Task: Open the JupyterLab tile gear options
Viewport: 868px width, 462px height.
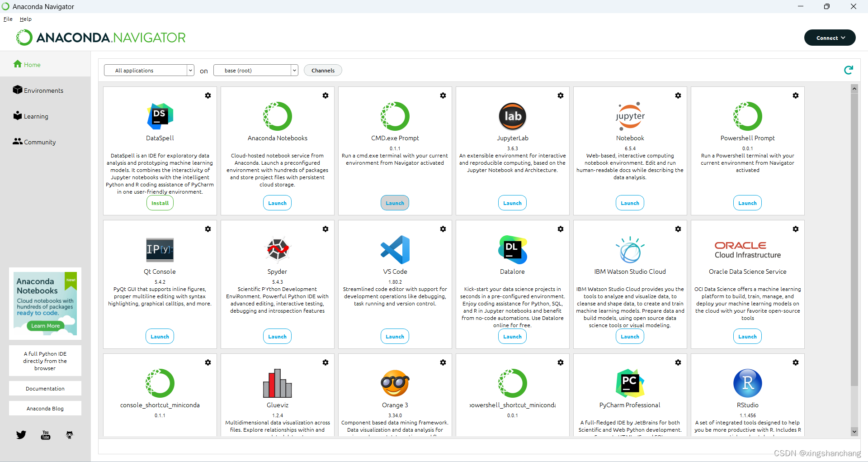Action: 561,95
